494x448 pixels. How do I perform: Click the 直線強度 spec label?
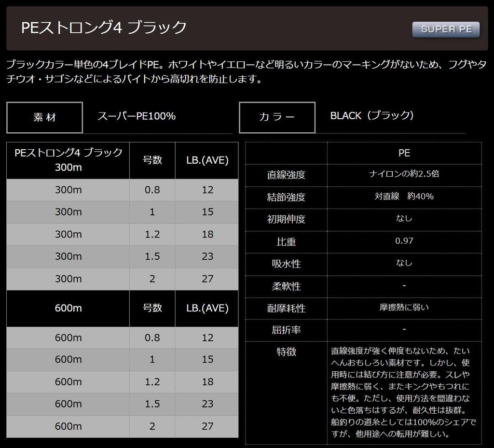click(286, 175)
